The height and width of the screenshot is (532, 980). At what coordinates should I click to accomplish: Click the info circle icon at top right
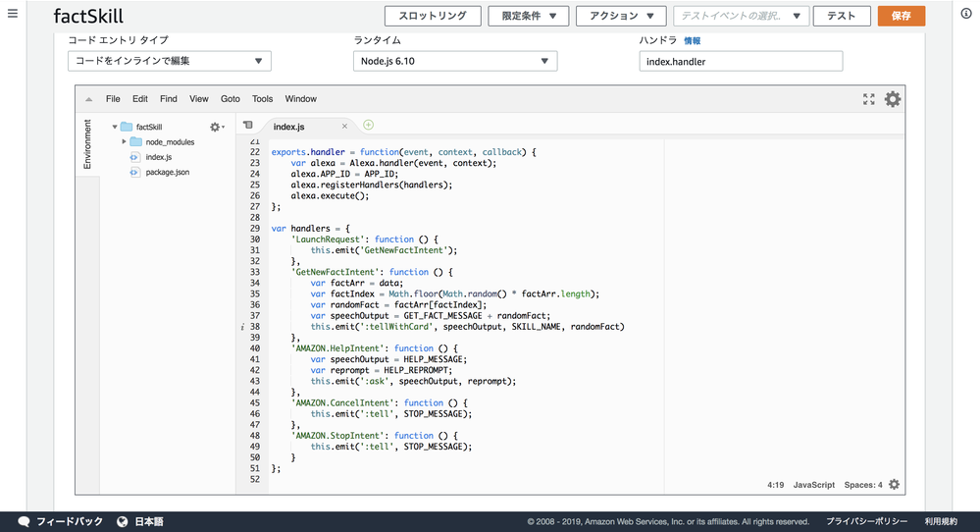click(x=966, y=14)
